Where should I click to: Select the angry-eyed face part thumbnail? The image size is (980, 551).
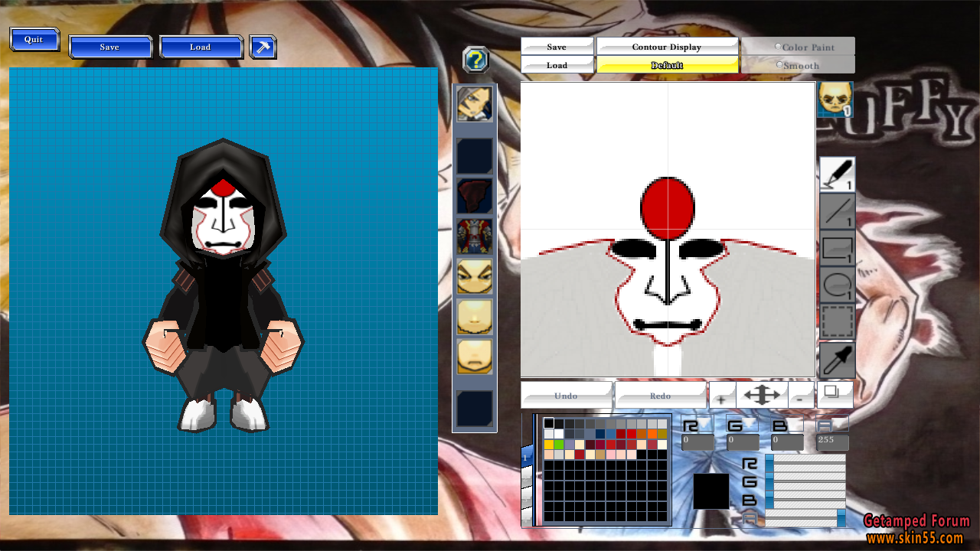pyautogui.click(x=475, y=276)
